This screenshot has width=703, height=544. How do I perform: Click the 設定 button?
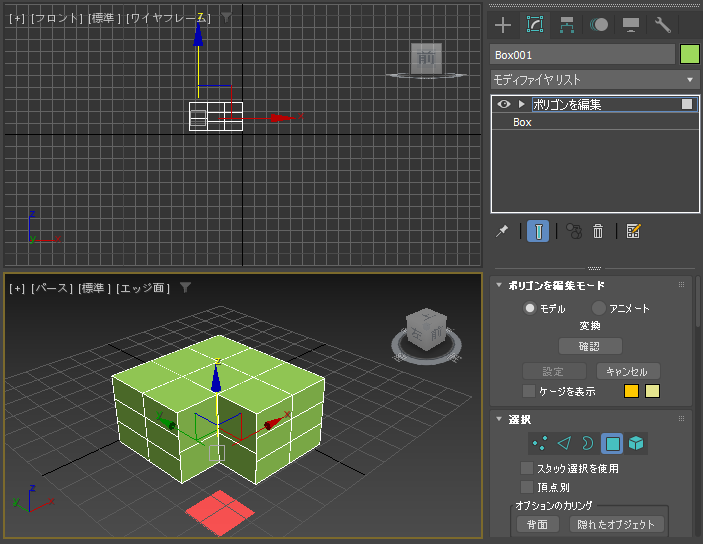pyautogui.click(x=554, y=371)
